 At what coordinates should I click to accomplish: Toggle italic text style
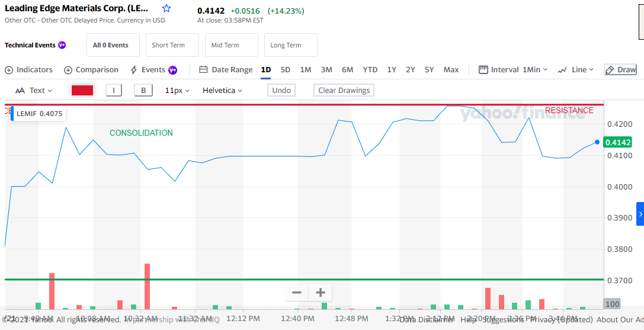tap(114, 91)
